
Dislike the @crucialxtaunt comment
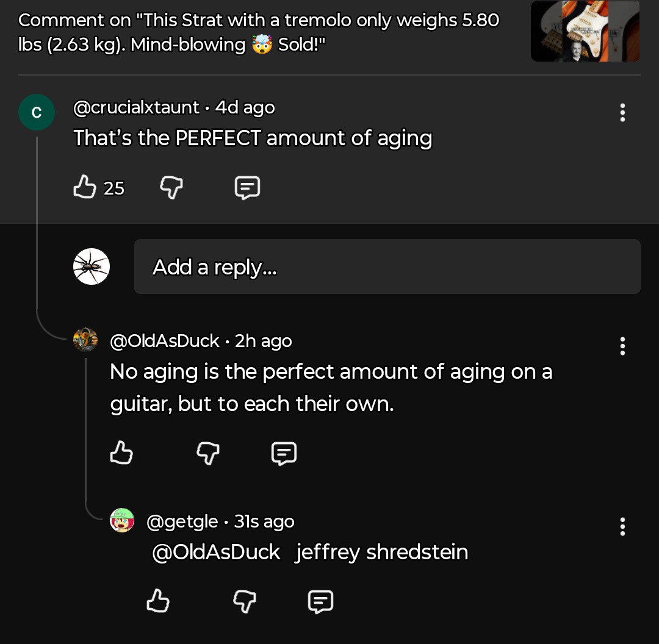(x=171, y=187)
